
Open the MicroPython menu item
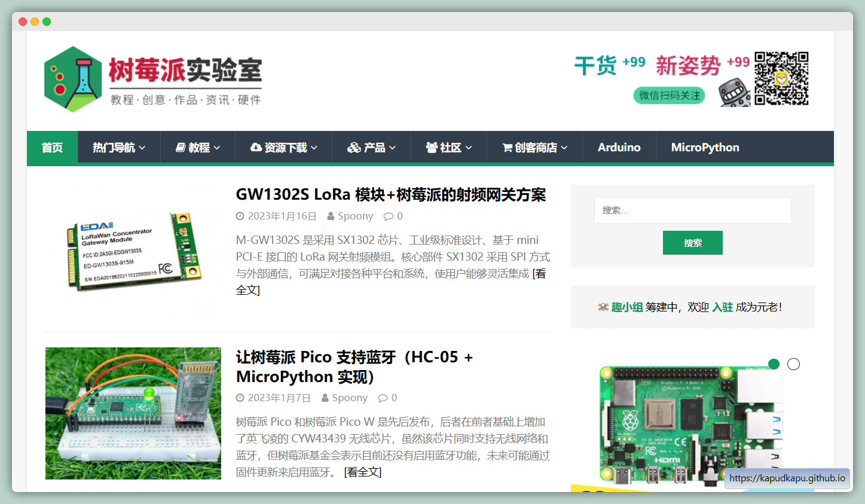[705, 148]
